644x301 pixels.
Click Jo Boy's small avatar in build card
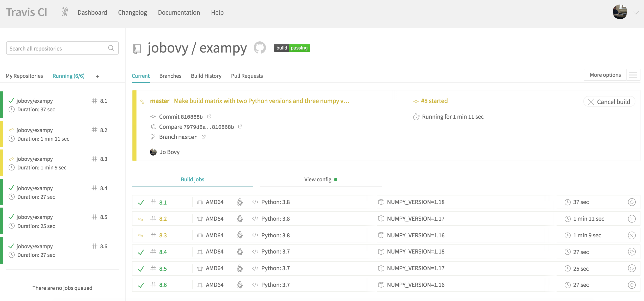[153, 152]
